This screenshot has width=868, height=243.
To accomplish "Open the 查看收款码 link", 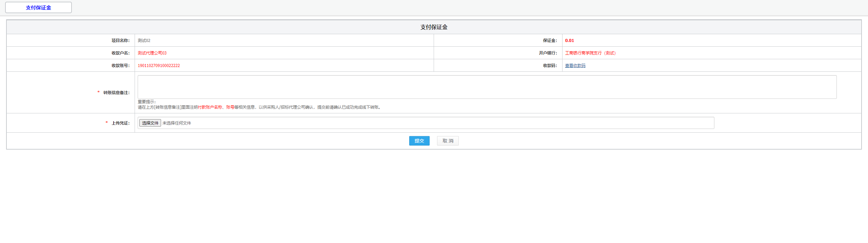I will point(575,66).
